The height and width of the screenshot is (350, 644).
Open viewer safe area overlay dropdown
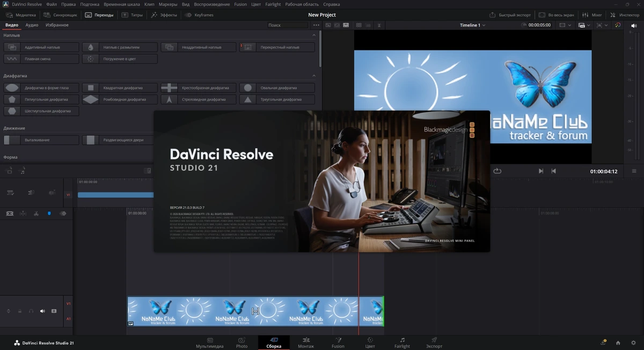click(602, 25)
